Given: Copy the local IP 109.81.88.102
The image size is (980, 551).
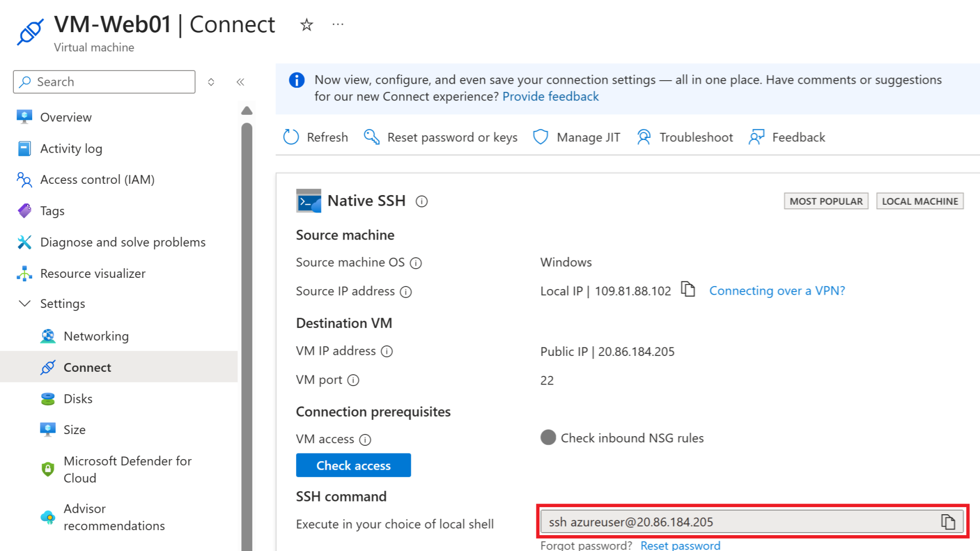Looking at the screenshot, I should coord(688,289).
